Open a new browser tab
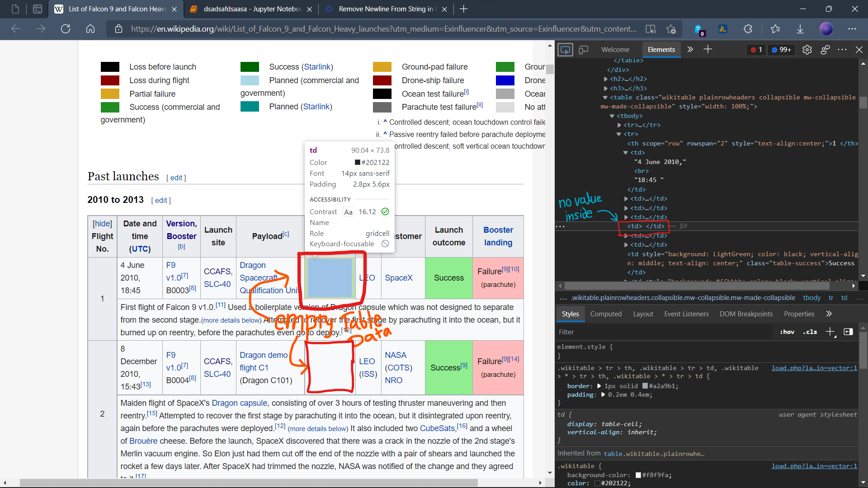868x488 pixels. pyautogui.click(x=463, y=9)
